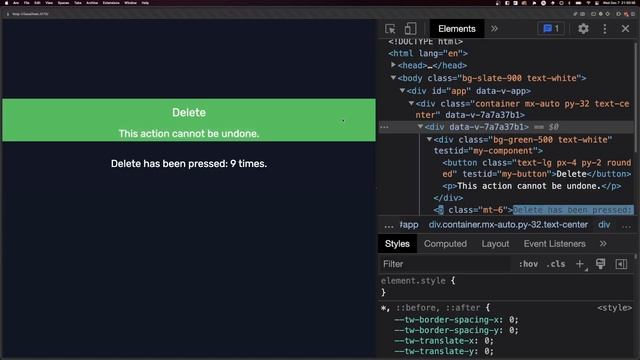Expand the head element node
640x360 pixels.
393,65
